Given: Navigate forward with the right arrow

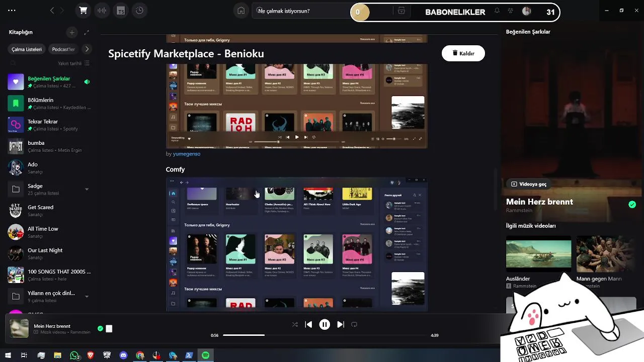Looking at the screenshot, I should pyautogui.click(x=62, y=11).
